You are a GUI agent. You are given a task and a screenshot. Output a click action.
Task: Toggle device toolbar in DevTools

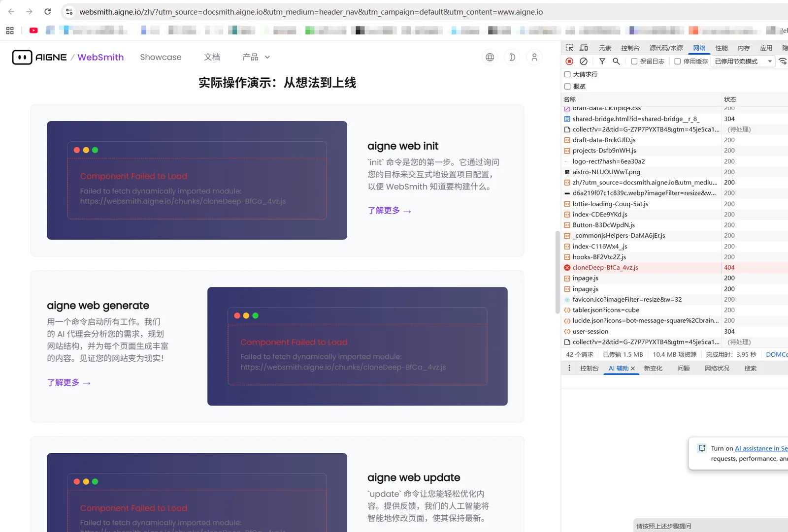click(x=584, y=48)
